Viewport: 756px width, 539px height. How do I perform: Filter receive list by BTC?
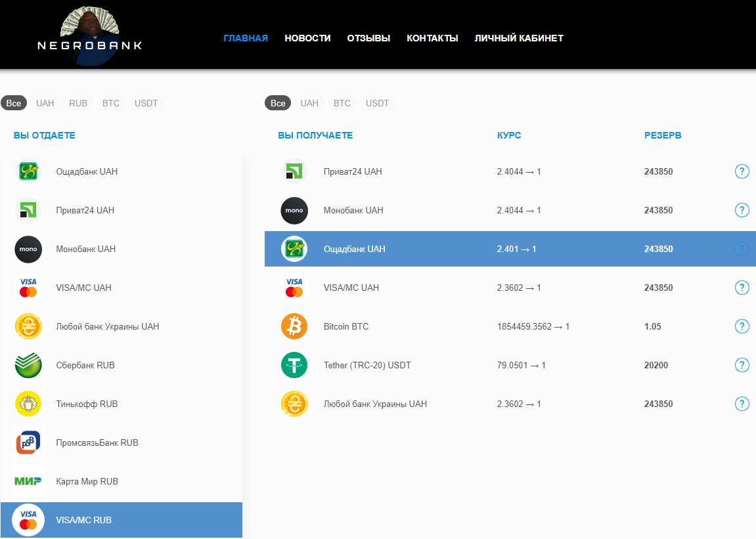coord(342,103)
